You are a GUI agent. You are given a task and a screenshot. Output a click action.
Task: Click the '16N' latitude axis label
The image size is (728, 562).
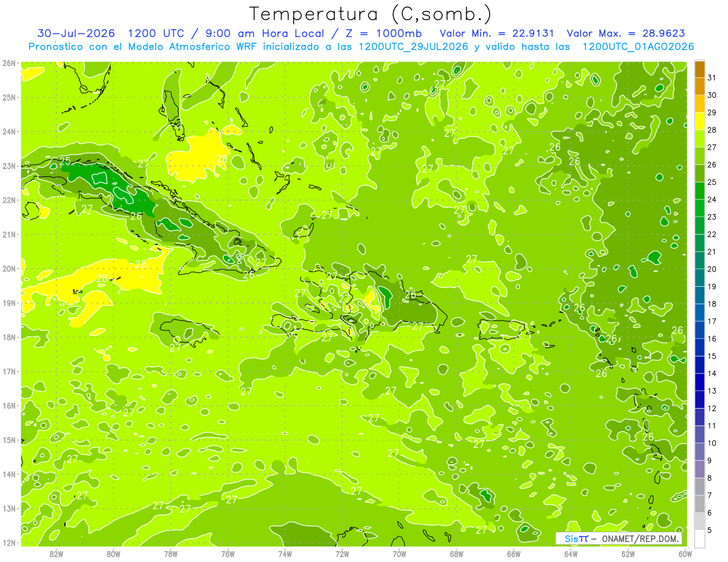[9, 406]
